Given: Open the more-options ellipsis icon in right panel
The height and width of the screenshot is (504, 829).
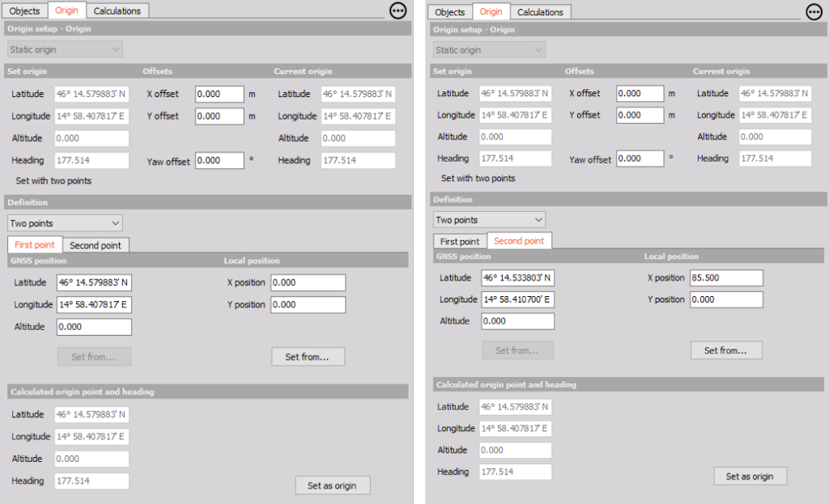Looking at the screenshot, I should (814, 11).
